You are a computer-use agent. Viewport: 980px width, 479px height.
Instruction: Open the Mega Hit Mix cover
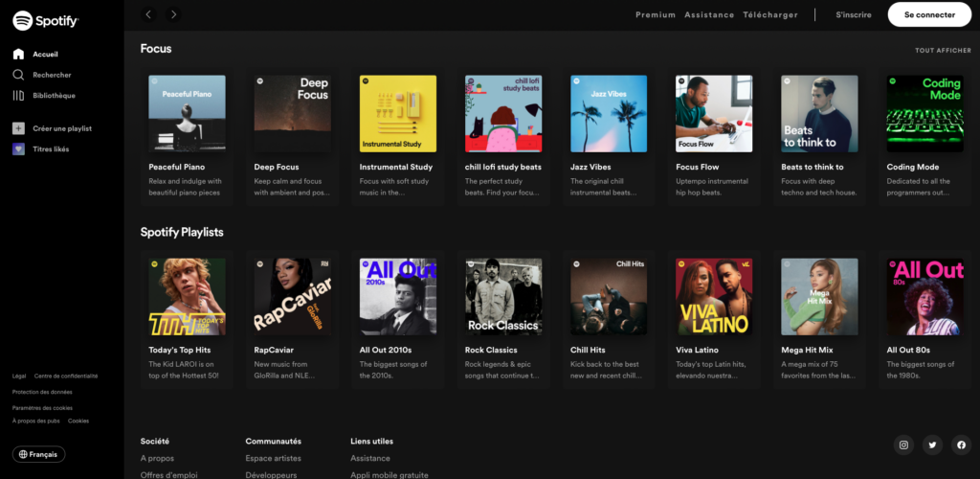coord(819,297)
